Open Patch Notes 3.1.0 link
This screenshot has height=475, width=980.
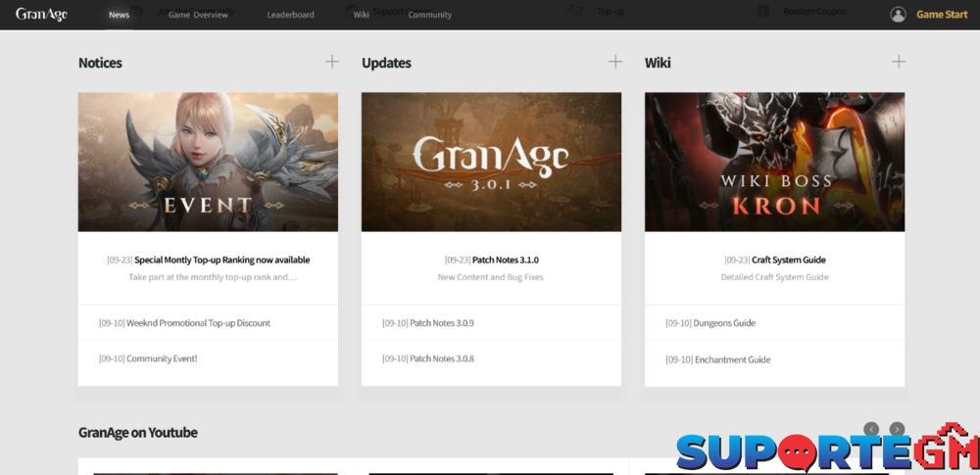(x=505, y=261)
